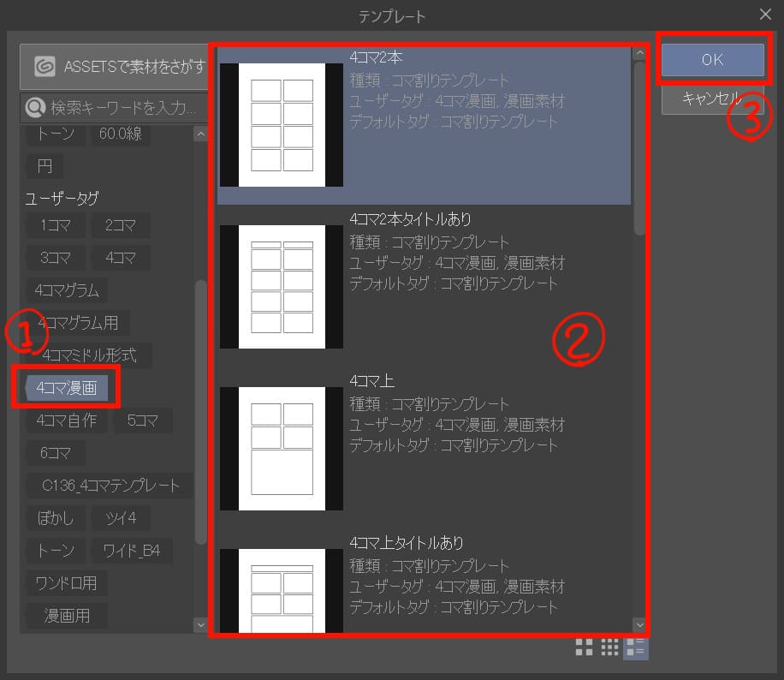Screen dimensions: 784x680
Task: Toggle the トーン tag below ぼかし
Action: click(x=56, y=551)
